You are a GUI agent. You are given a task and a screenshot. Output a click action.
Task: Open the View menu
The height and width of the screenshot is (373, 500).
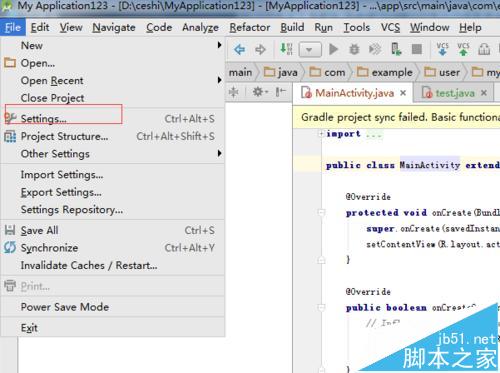tap(71, 27)
